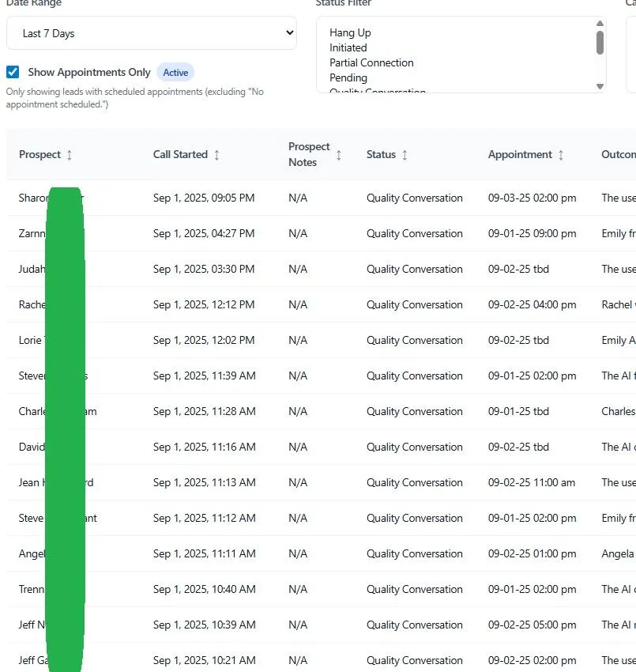Select call time Sep 1, 2025, 10:21 AM
636x672 pixels.
(x=205, y=660)
